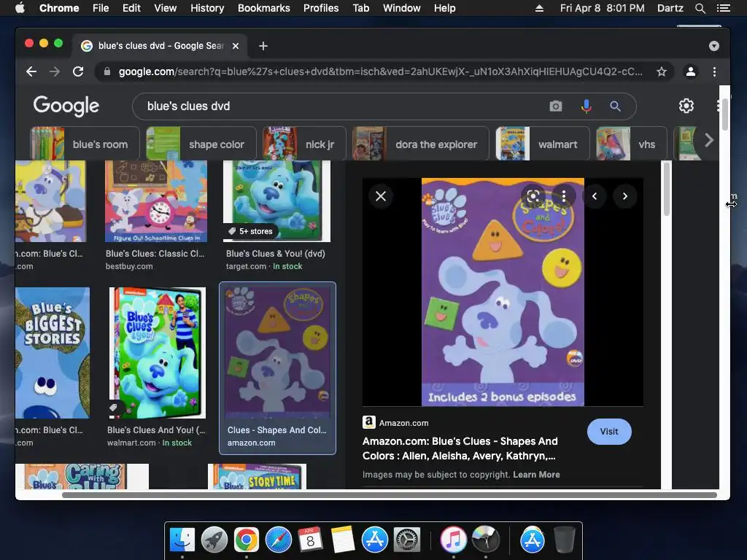Select Shapes And Colors amazon.com result

[x=277, y=367]
